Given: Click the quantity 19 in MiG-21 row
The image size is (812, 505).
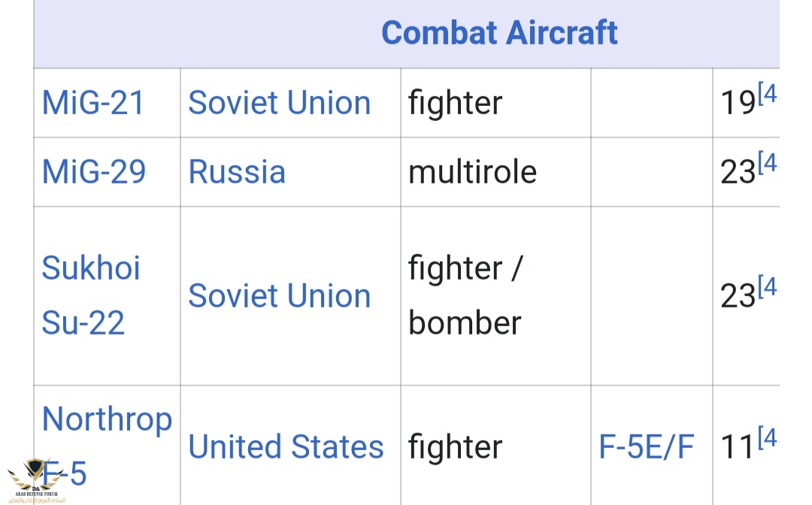Looking at the screenshot, I should point(737,104).
